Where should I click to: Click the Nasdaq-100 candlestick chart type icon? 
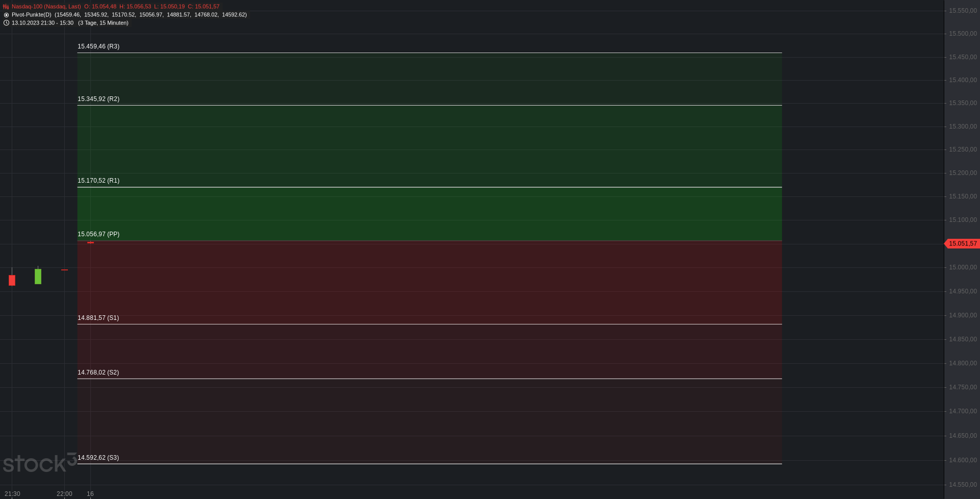tap(6, 7)
